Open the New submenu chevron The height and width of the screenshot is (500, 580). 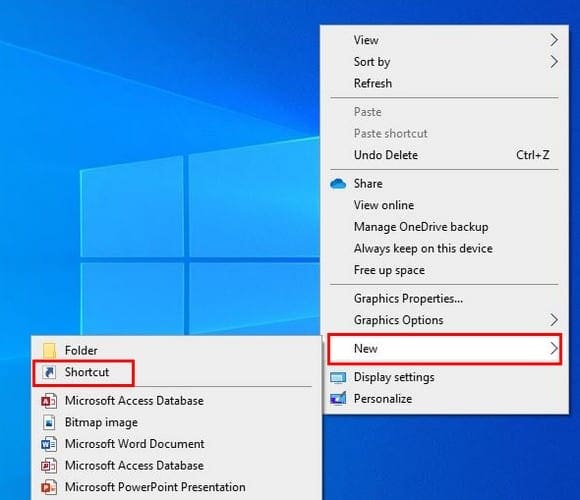coord(553,348)
